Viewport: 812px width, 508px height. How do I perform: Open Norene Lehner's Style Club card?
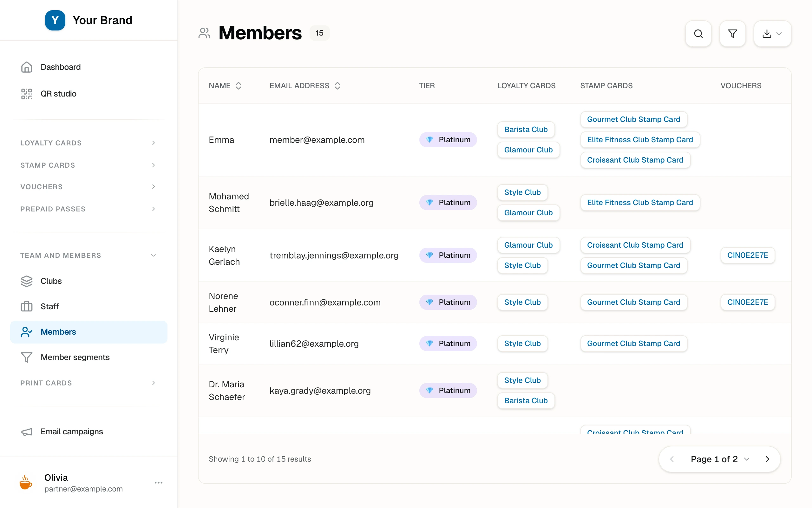pos(522,302)
